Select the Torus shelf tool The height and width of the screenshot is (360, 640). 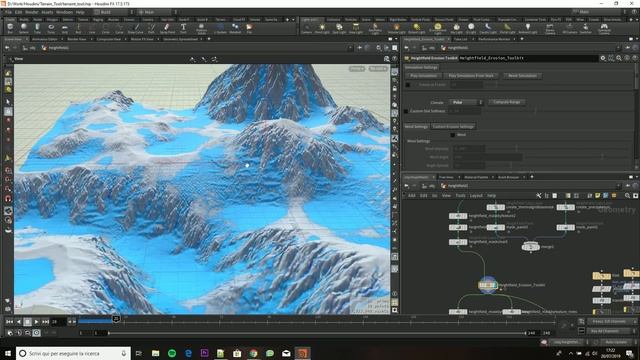coord(51,28)
